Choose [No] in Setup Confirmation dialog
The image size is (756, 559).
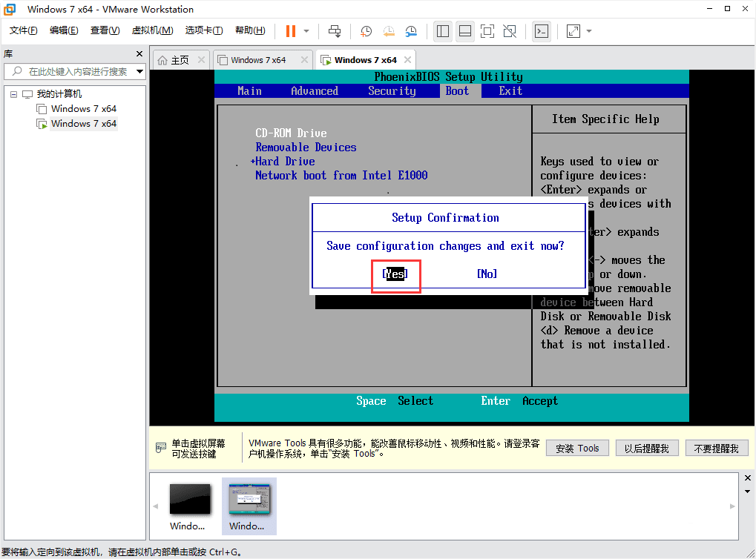487,274
